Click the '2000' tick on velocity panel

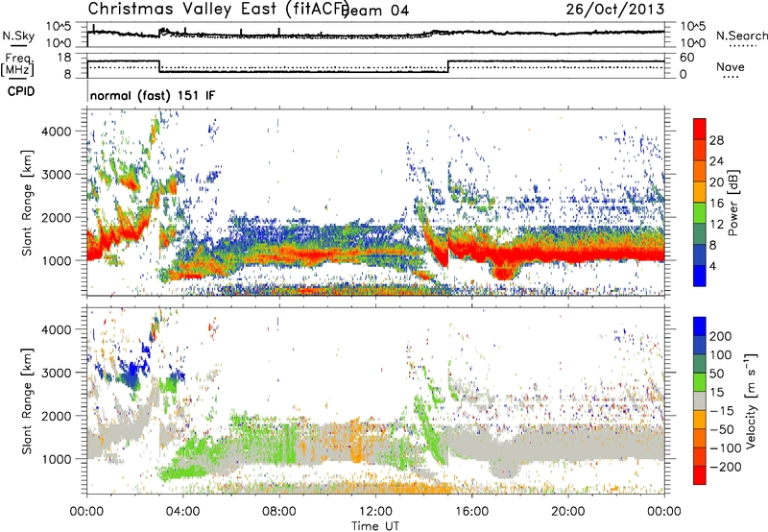click(x=57, y=416)
